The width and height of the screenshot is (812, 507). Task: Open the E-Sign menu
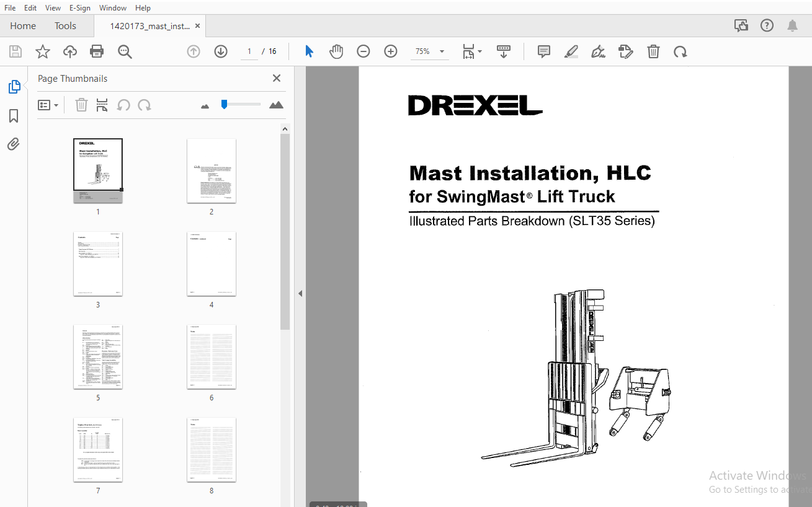click(x=79, y=8)
